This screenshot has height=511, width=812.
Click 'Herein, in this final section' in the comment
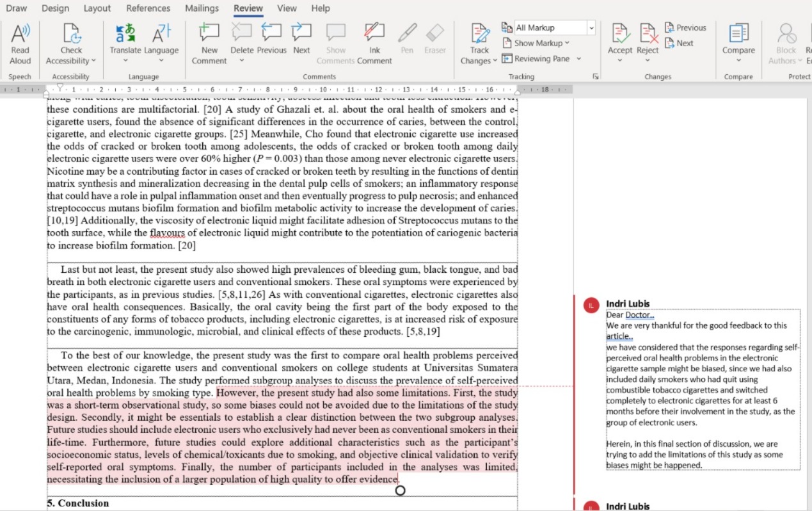pos(657,444)
